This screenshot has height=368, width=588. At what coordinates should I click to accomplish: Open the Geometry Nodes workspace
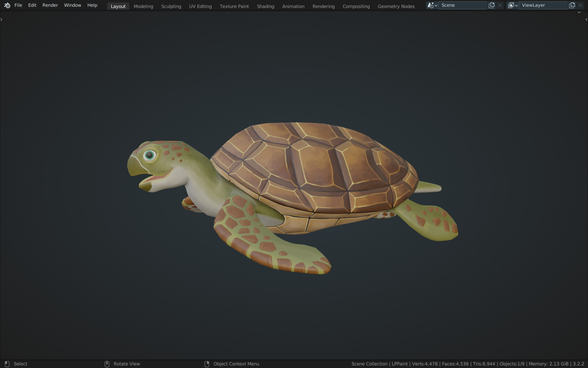396,6
